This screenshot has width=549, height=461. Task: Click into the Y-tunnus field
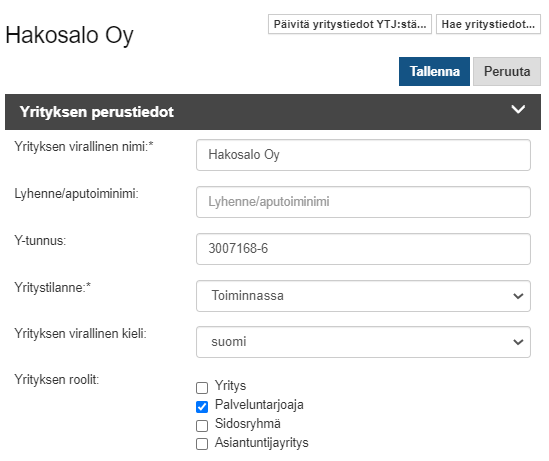(x=363, y=249)
